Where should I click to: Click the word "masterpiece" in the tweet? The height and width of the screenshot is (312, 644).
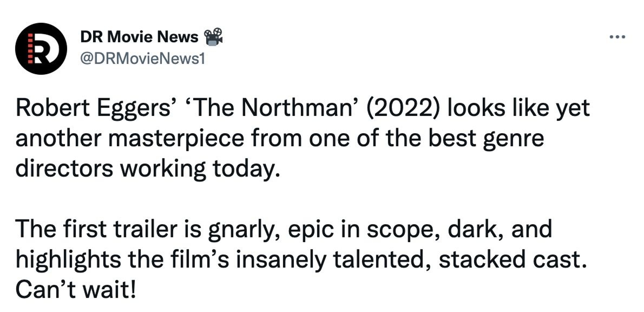(x=176, y=139)
